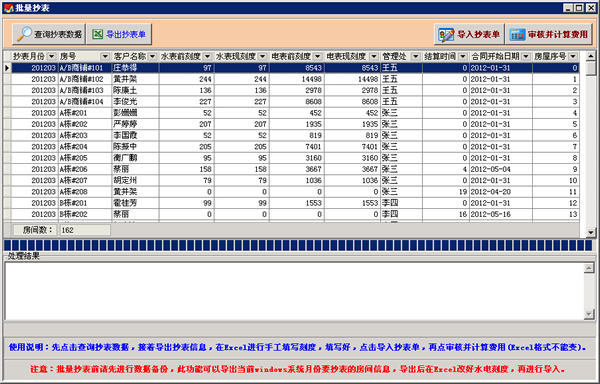600x384 pixels.
Task: Select room cell A/B商铺#102
Action: (x=85, y=79)
